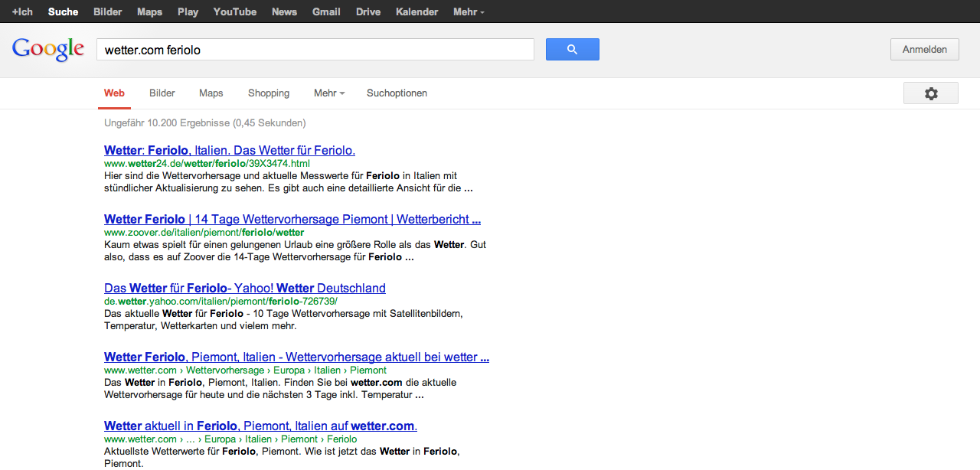Expand the Mehr dropdown under search box
The image size is (980, 470).
click(328, 93)
